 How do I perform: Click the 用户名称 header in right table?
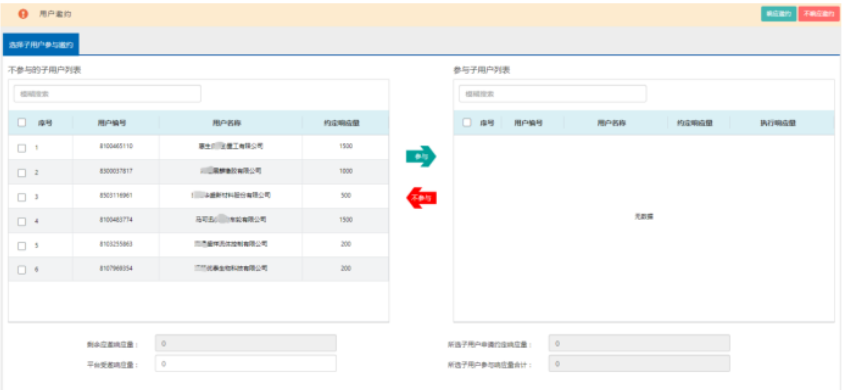[611, 123]
